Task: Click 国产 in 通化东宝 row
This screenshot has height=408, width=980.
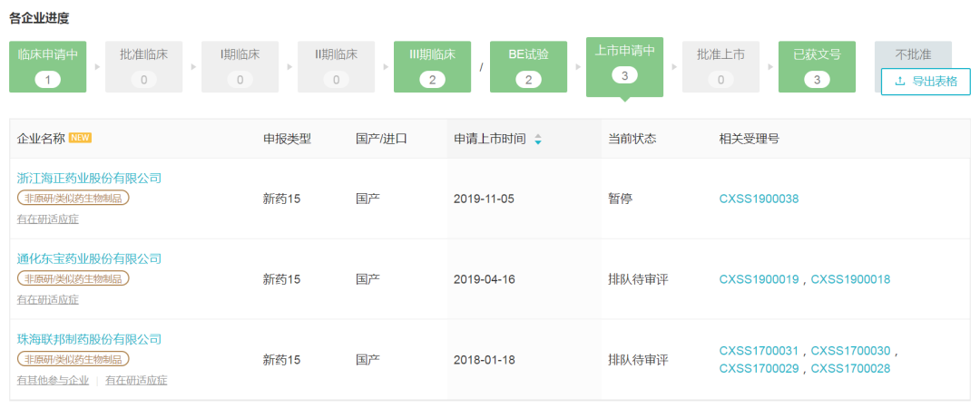Action: (x=367, y=279)
